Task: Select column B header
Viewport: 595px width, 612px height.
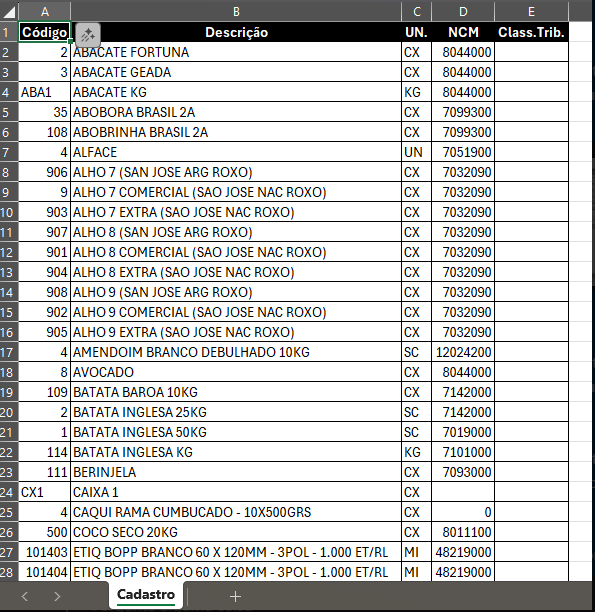Action: 236,12
